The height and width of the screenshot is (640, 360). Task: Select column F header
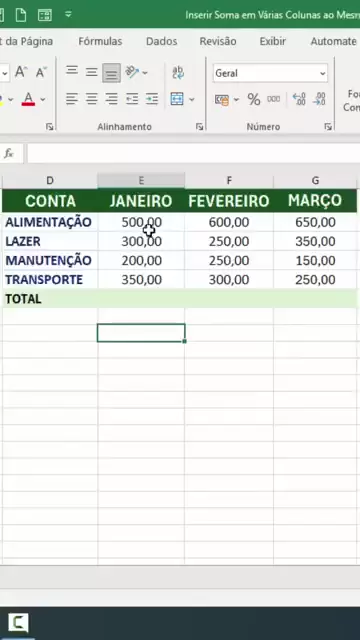pos(229,180)
